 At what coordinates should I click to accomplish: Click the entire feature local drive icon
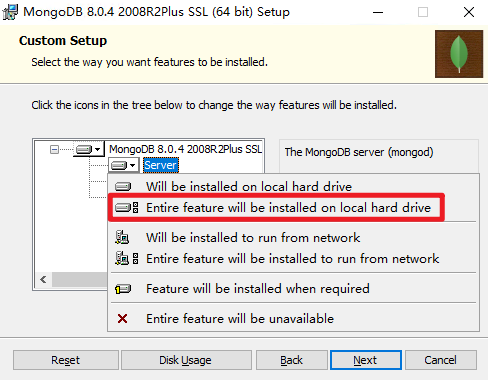[126, 207]
